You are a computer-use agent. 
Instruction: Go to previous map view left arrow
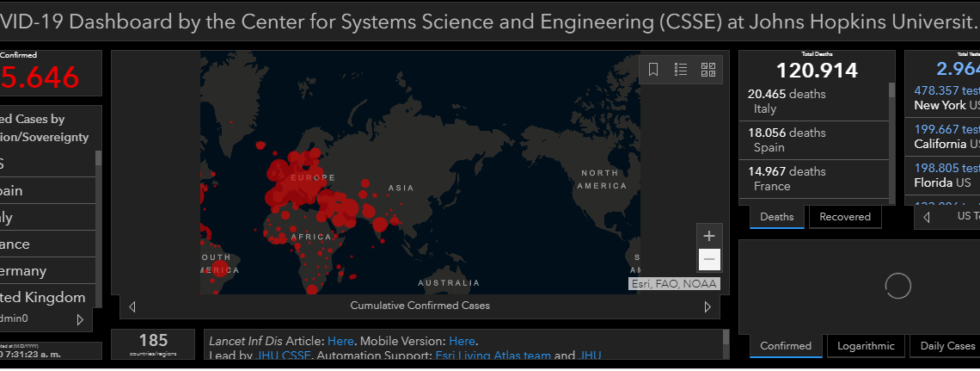coord(132,306)
